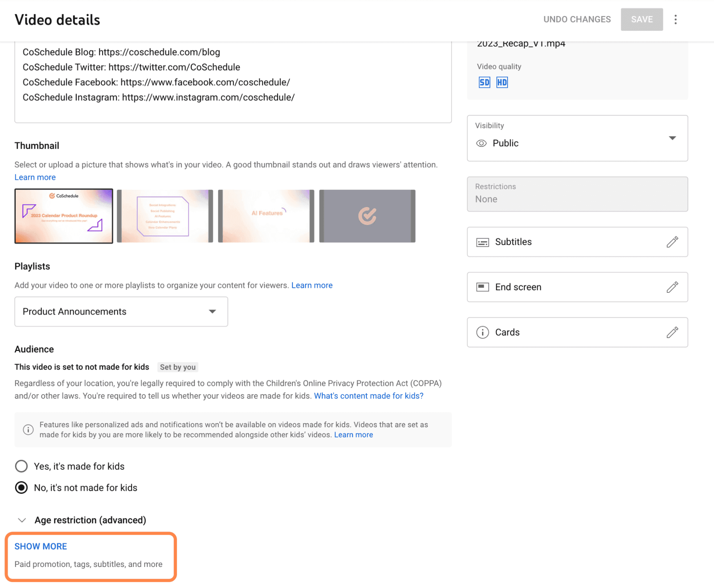714x588 pixels.
Task: Click UNDO CHANGES
Action: (x=577, y=19)
